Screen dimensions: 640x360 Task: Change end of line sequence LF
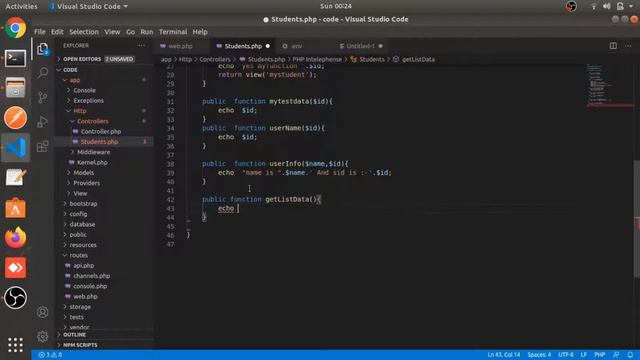(x=584, y=355)
